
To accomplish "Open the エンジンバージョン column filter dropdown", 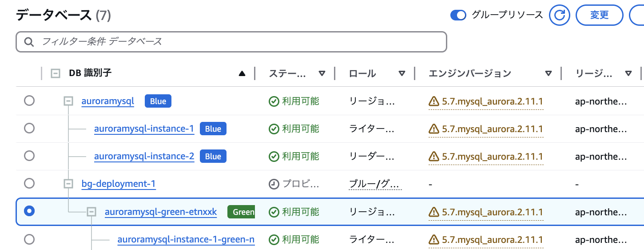I will click(x=549, y=73).
